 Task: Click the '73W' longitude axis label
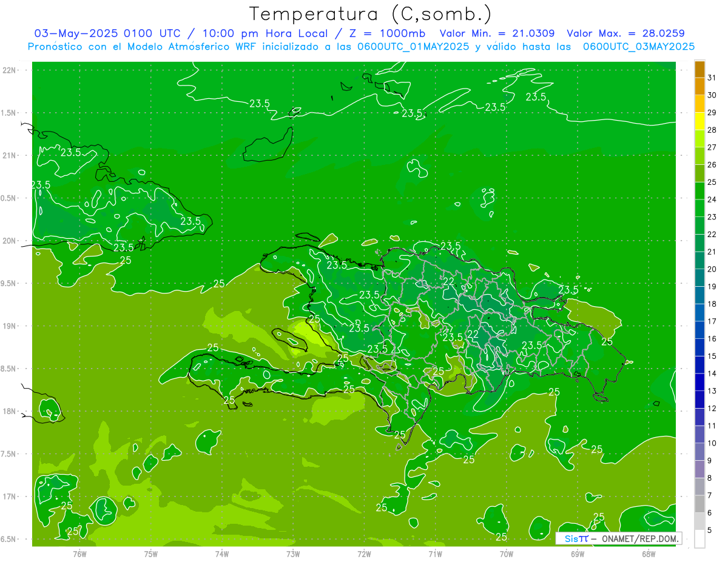[293, 554]
